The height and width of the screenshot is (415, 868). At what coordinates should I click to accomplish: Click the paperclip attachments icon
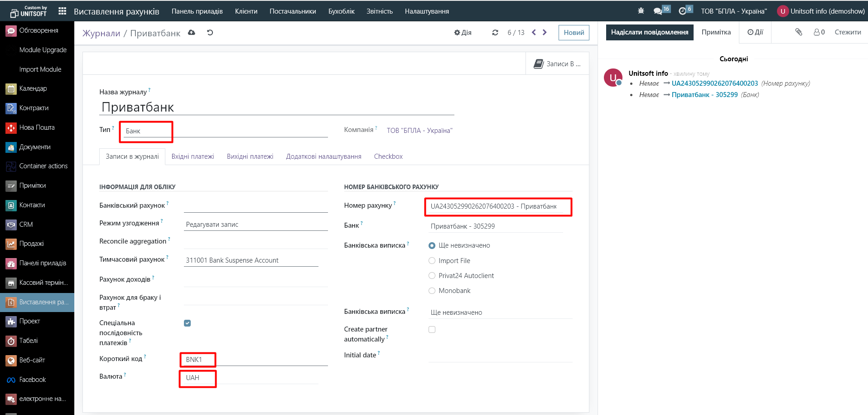point(798,32)
